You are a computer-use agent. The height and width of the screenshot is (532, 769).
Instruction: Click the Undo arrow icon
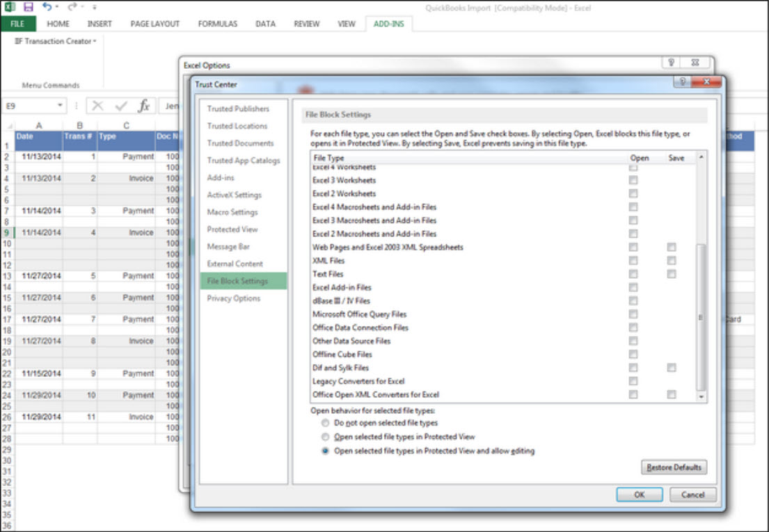(x=47, y=7)
